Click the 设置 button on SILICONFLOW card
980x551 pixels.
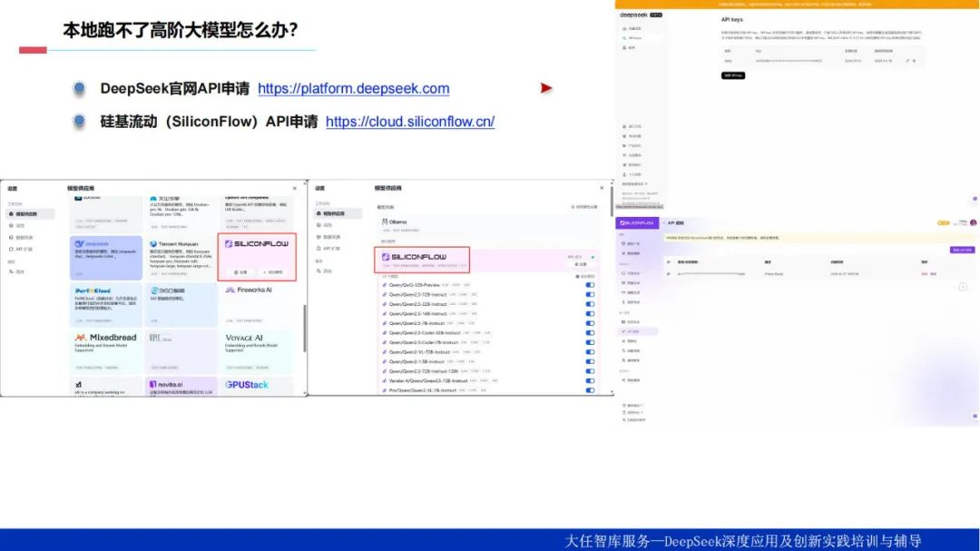pyautogui.click(x=240, y=272)
